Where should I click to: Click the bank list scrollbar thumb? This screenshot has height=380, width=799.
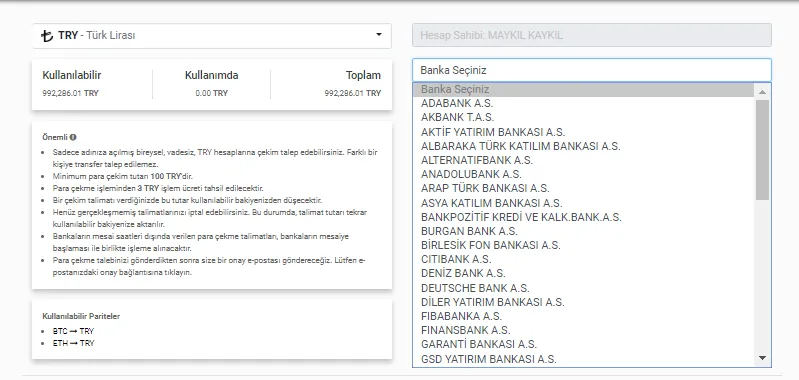coord(762,150)
